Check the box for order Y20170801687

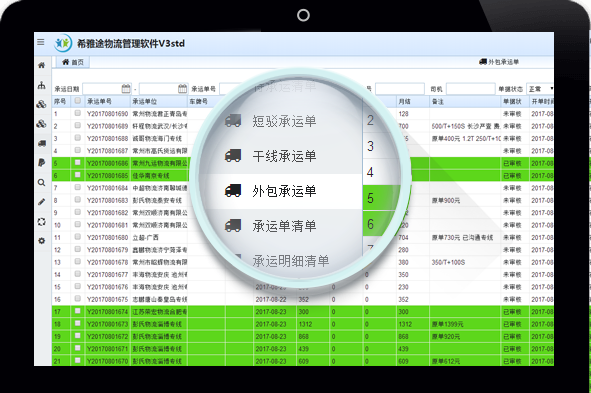[x=78, y=150]
